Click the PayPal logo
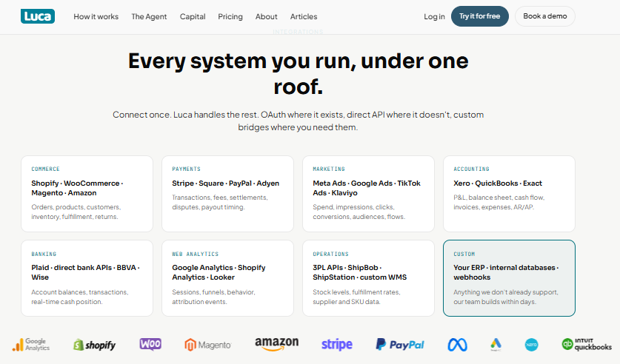This screenshot has height=364, width=620. (x=400, y=344)
